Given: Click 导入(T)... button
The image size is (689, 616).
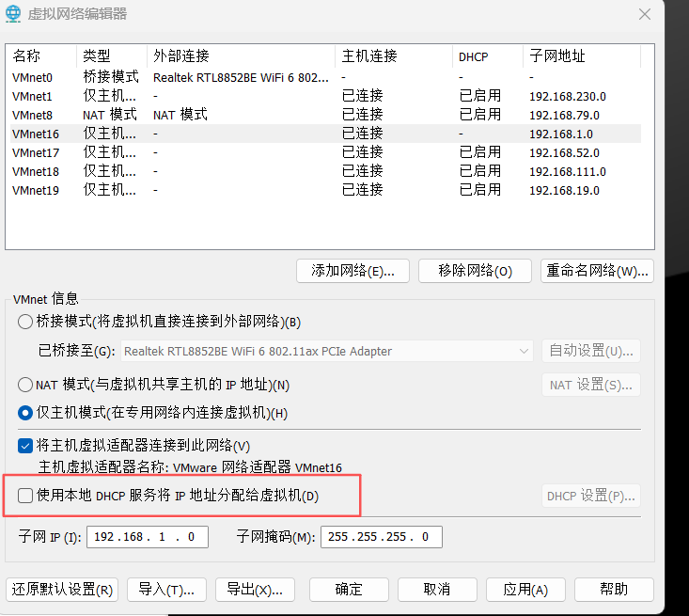Looking at the screenshot, I should [166, 590].
